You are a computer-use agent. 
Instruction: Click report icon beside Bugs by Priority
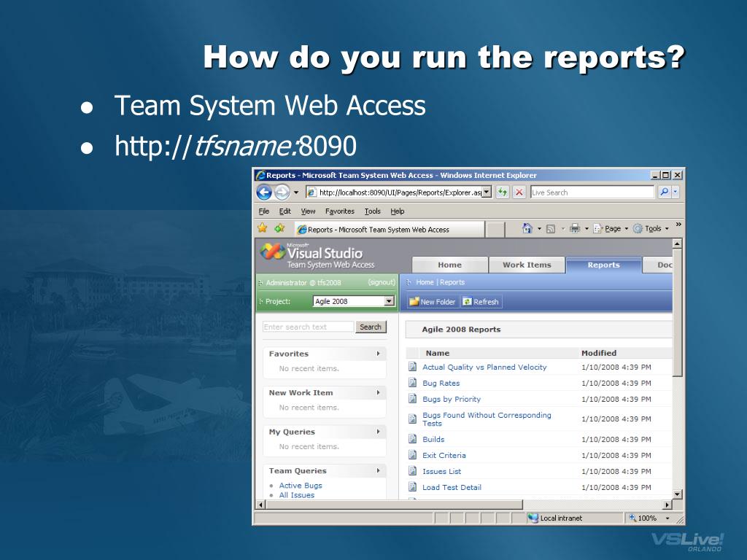tap(413, 399)
